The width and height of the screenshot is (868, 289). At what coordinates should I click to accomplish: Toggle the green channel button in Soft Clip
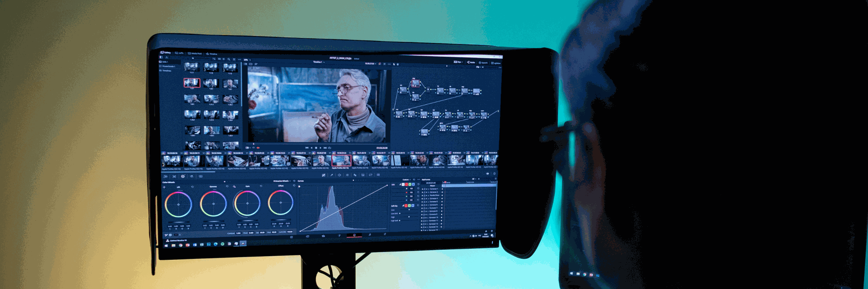tap(409, 206)
